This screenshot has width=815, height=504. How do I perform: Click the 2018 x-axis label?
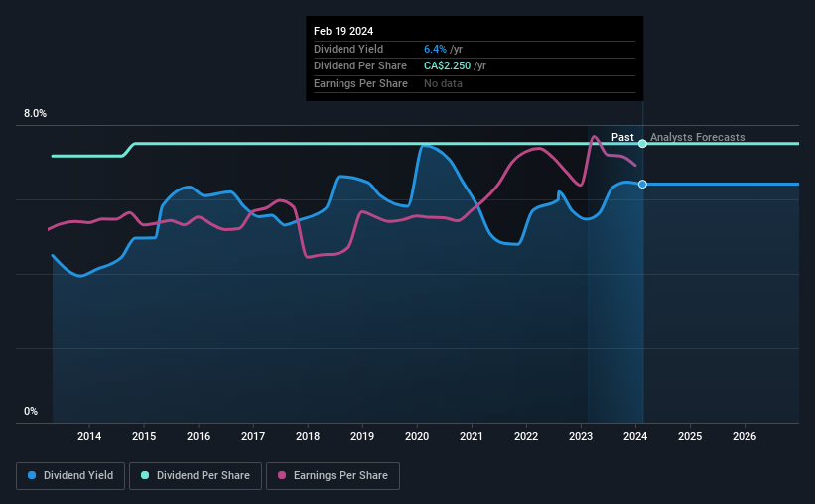[308, 436]
